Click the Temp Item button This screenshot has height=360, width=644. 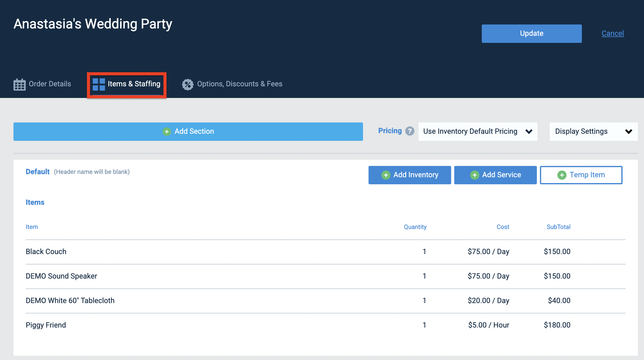[581, 175]
